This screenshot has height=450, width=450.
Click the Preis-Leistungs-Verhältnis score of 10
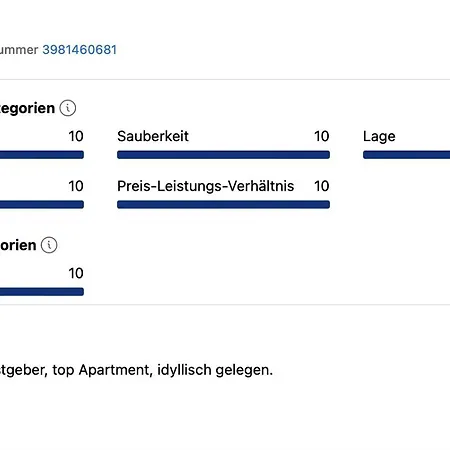(321, 186)
